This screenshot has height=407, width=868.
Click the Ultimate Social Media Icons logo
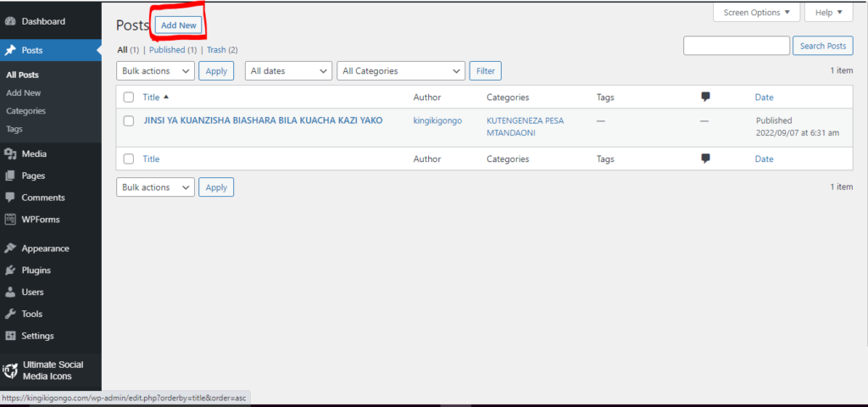(10, 371)
